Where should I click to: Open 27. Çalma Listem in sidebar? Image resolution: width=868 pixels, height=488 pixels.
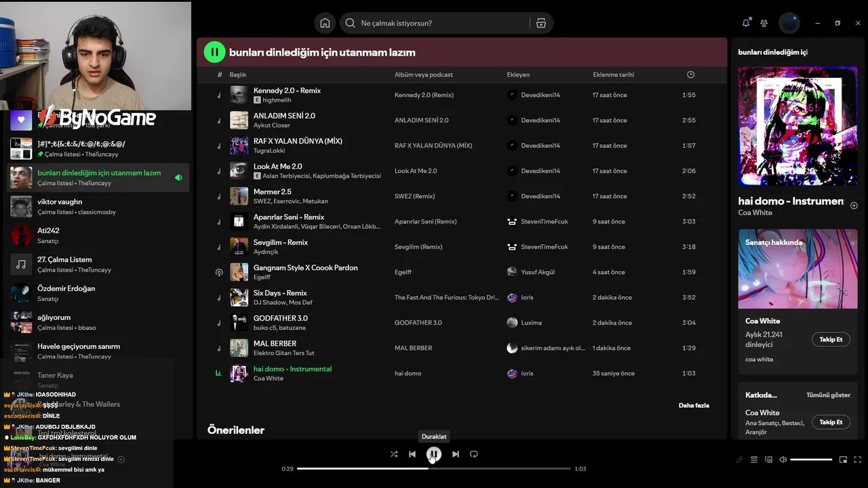(98, 264)
